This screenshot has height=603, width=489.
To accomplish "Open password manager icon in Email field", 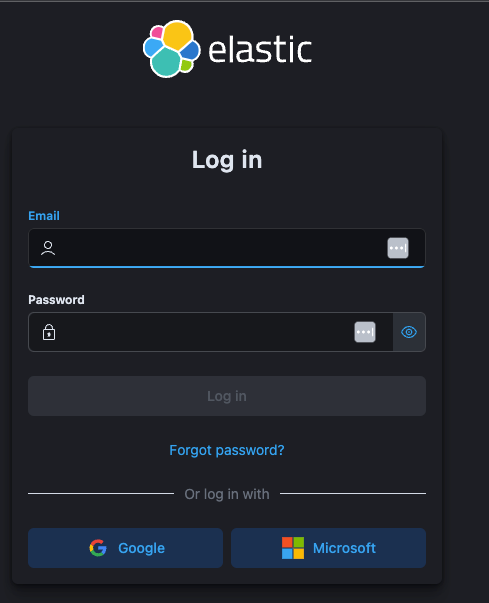I will click(398, 248).
